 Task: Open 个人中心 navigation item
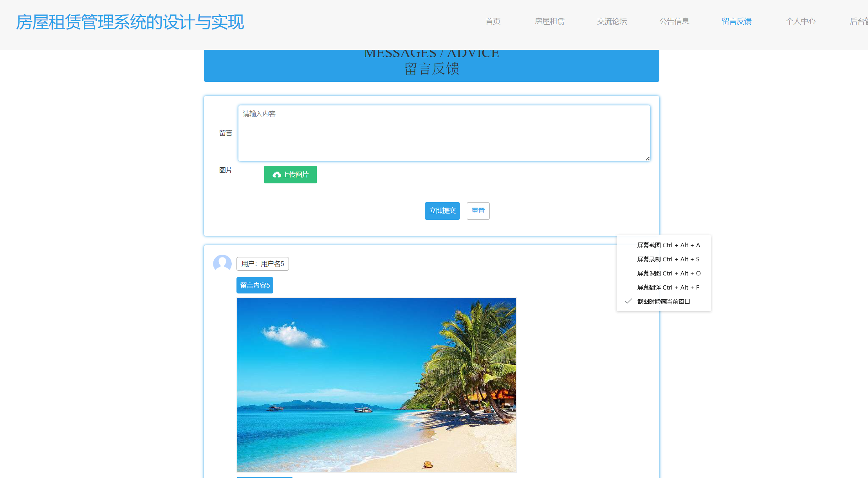click(800, 22)
